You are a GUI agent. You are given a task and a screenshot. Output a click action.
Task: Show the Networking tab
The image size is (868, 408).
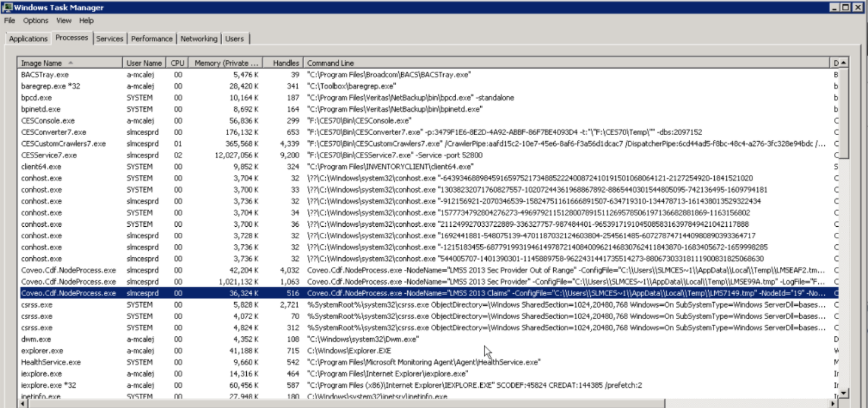click(199, 39)
